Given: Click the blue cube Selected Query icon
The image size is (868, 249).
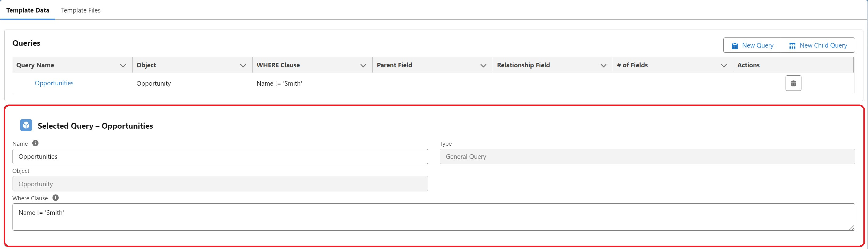Looking at the screenshot, I should click(x=26, y=125).
